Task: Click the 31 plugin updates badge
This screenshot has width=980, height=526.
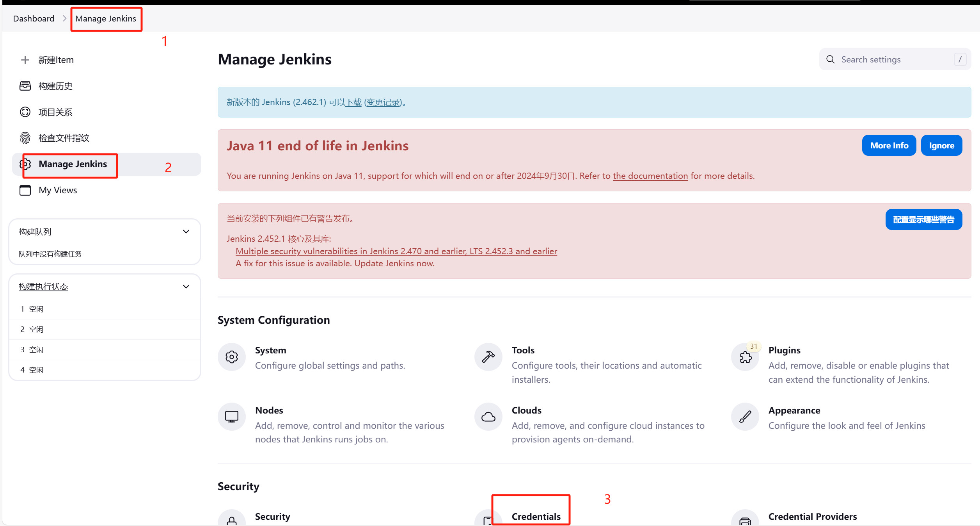Action: tap(754, 346)
